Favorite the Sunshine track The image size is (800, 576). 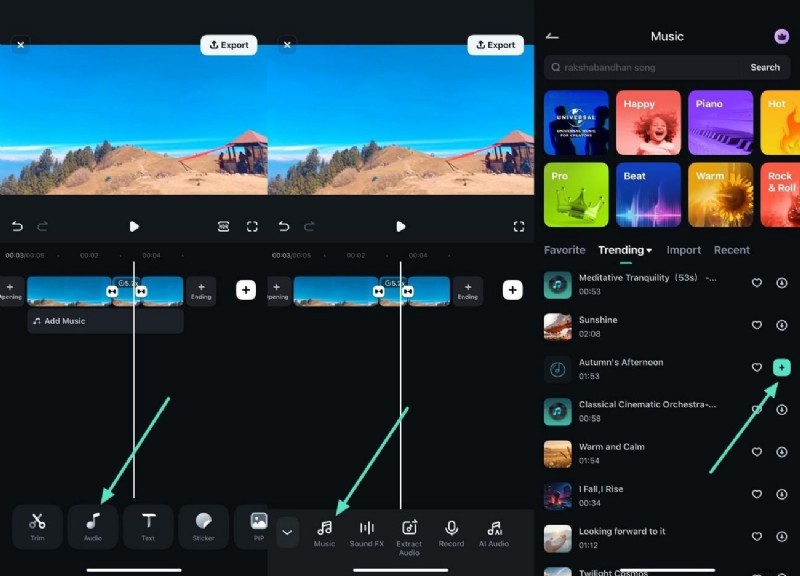(x=757, y=325)
